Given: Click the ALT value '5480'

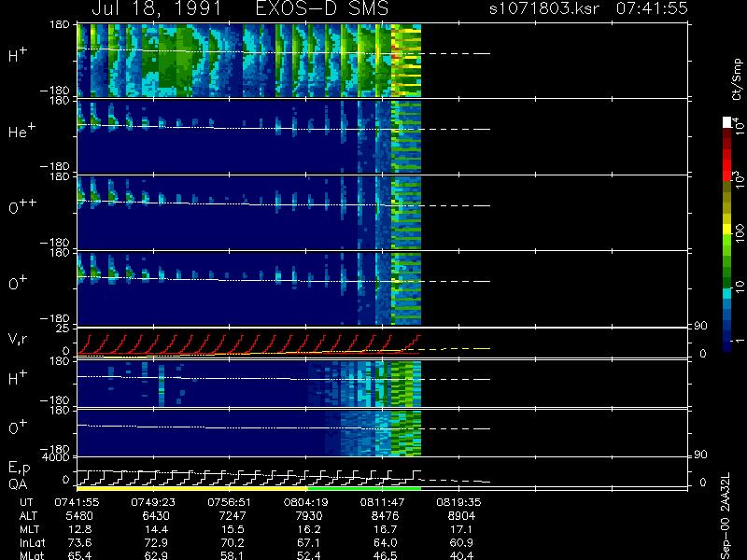Looking at the screenshot, I should click(79, 516).
